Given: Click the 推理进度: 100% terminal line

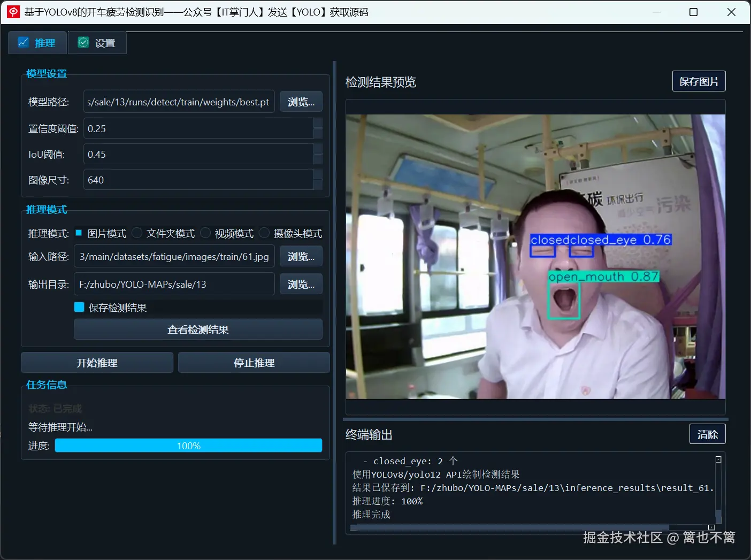Looking at the screenshot, I should click(x=387, y=501).
